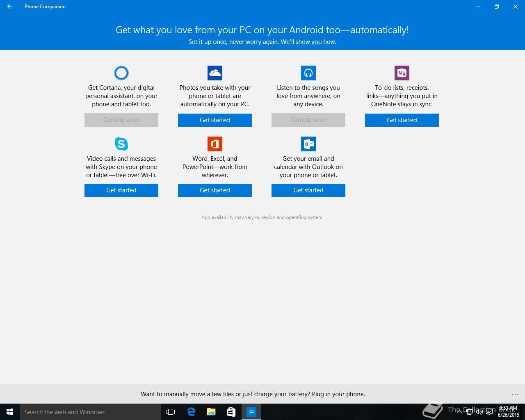Click the 'Word, Excel, and PowerPoint' description
The width and height of the screenshot is (525, 420).
[215, 167]
